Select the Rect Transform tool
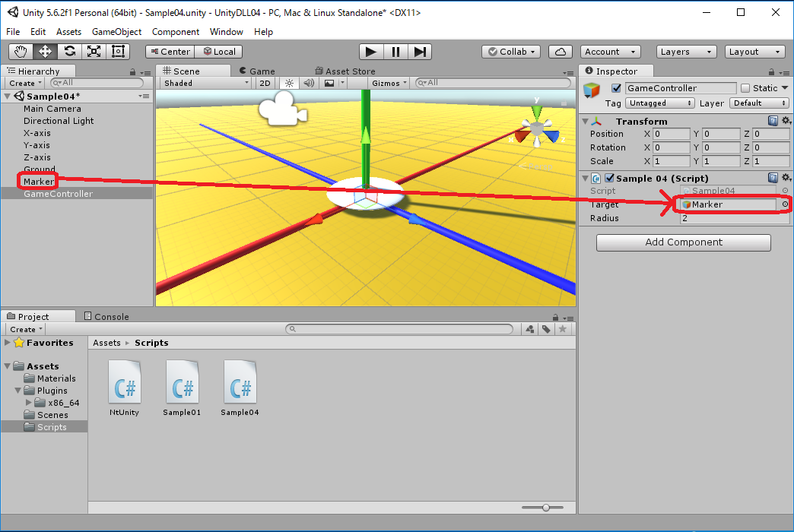The image size is (794, 532). point(118,52)
